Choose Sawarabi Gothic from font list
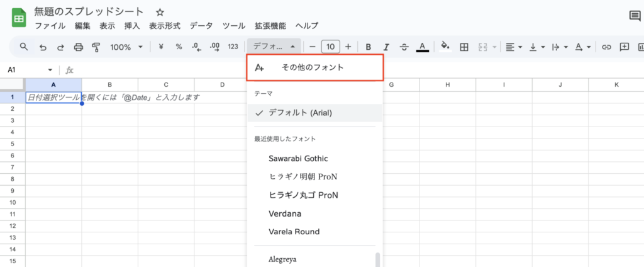 click(298, 158)
